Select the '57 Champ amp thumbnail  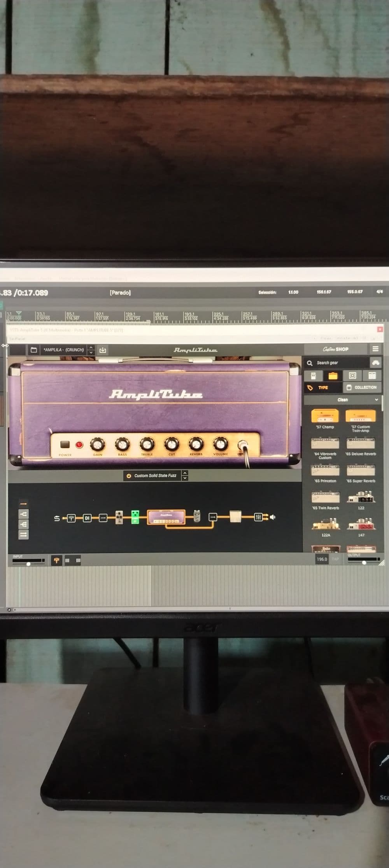tap(325, 416)
